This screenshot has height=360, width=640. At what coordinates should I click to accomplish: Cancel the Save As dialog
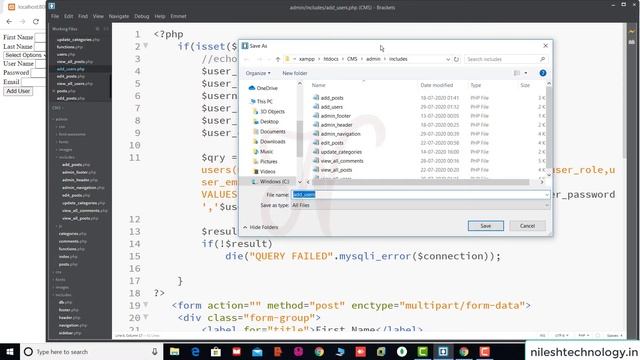tap(527, 226)
